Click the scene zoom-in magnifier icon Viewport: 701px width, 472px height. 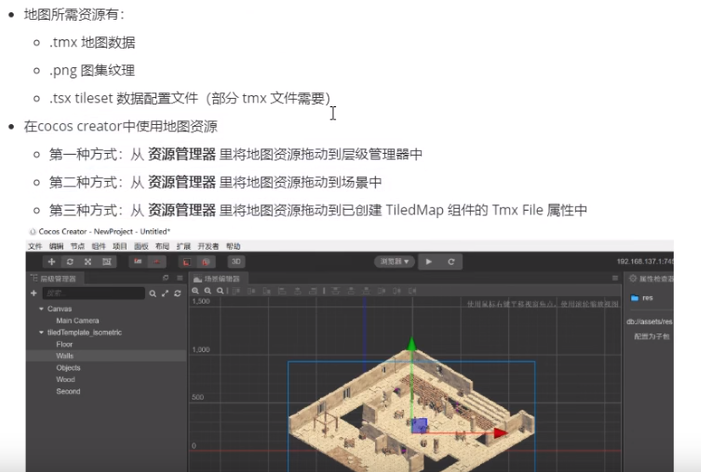(195, 291)
